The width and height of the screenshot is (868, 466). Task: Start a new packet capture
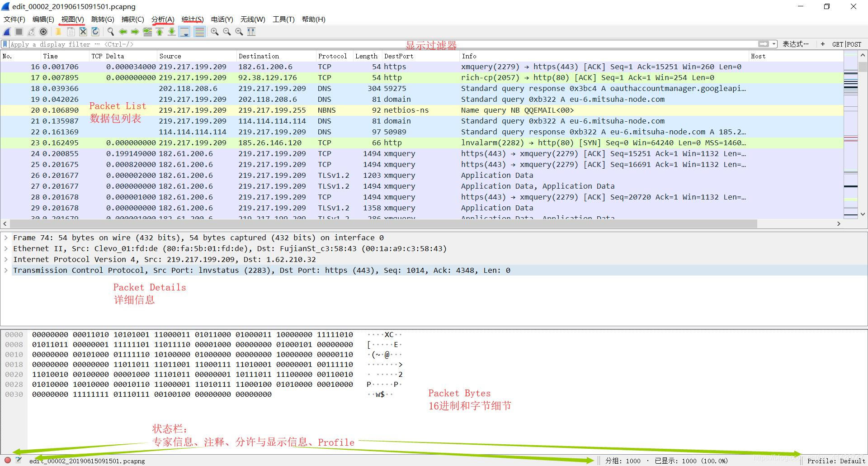(x=7, y=32)
